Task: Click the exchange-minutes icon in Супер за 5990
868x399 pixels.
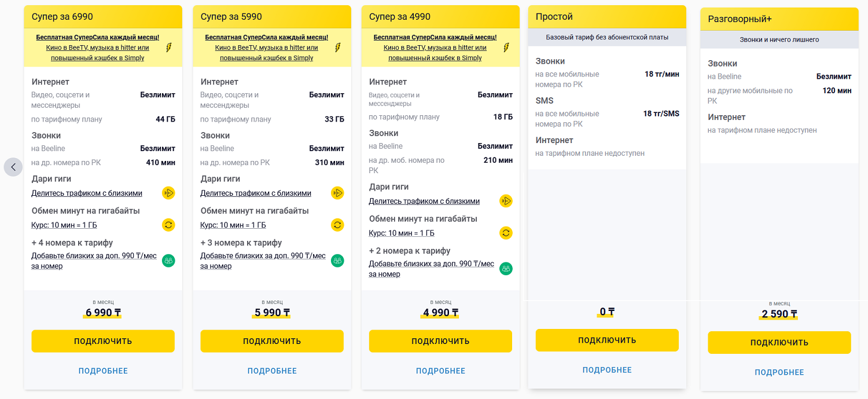Action: 337,225
